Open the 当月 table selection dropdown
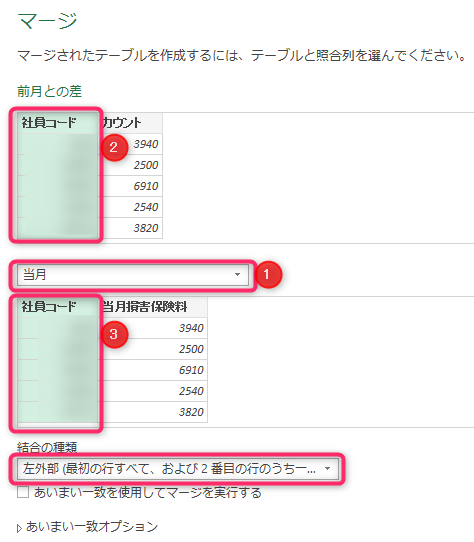Screen dimensions: 474x542 pos(133,275)
